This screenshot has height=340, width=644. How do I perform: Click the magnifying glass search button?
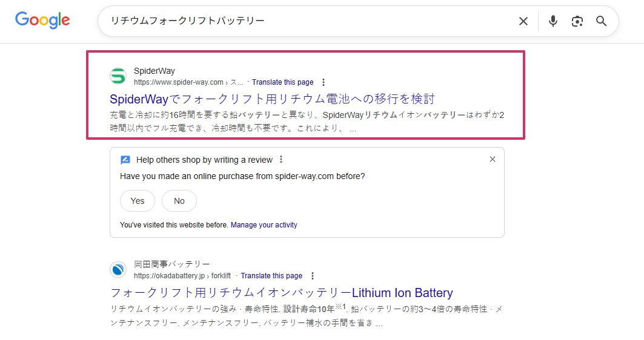tap(601, 21)
